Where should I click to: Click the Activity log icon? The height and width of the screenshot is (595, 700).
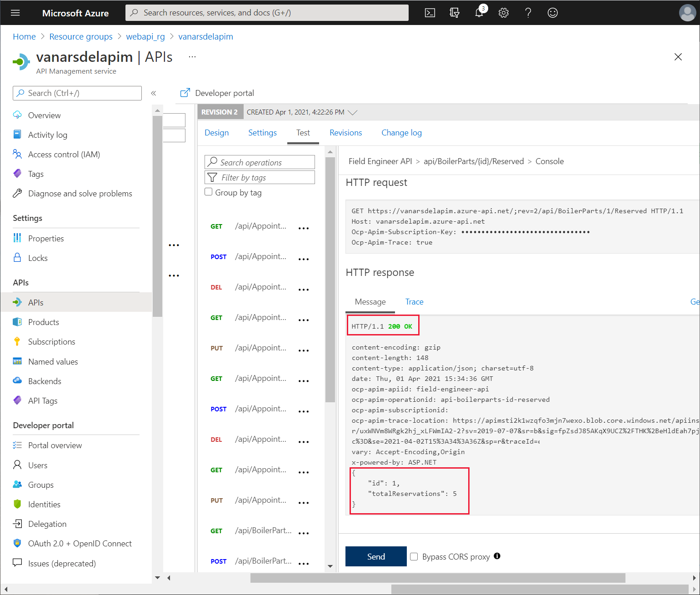[x=17, y=135]
